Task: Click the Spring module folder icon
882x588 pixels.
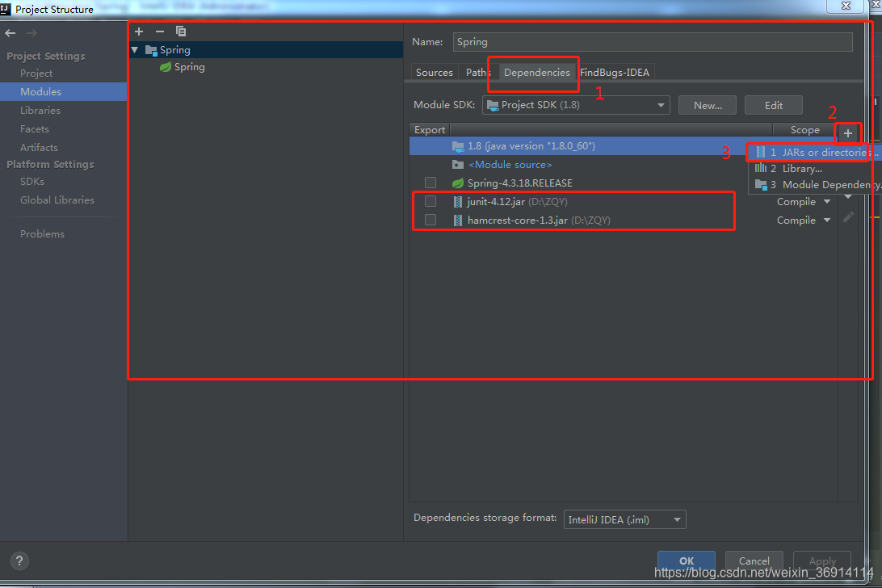Action: 151,50
